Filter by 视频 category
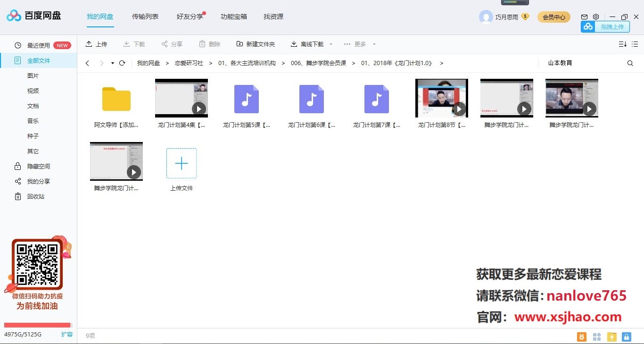Viewport: 644px width, 344px height. [33, 91]
